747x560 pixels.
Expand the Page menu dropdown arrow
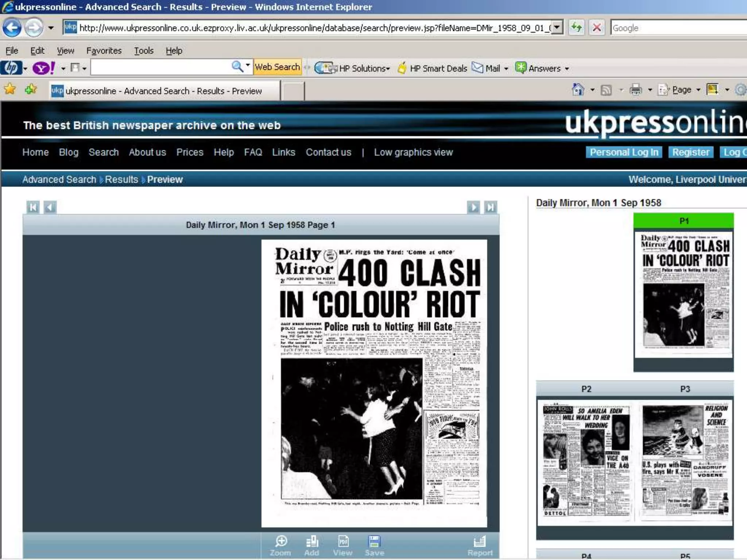pyautogui.click(x=698, y=90)
